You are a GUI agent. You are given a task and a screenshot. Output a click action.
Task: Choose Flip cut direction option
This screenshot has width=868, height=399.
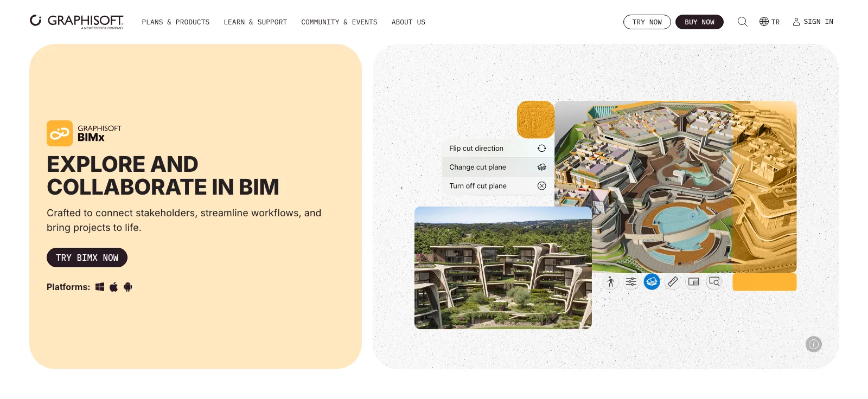[498, 149]
